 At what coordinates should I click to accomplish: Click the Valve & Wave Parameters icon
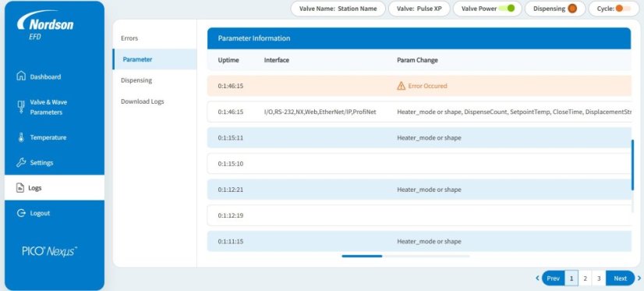[21, 107]
